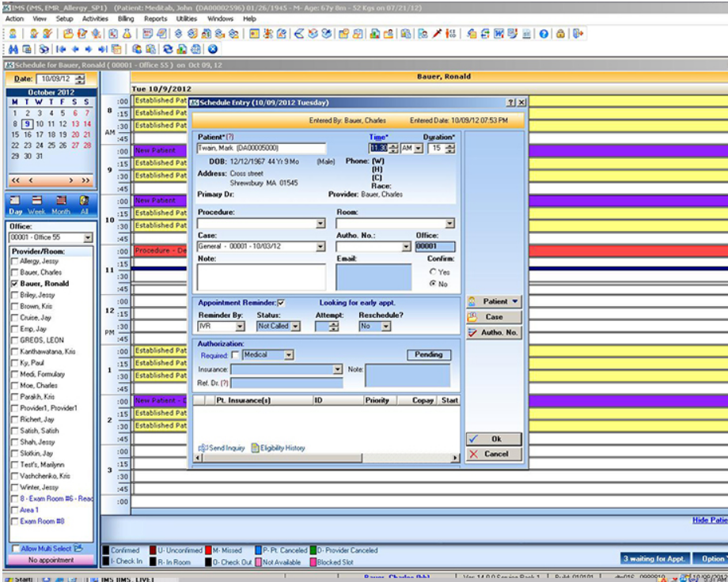Image resolution: width=728 pixels, height=582 pixels.
Task: Click the Last record arrow toolbar icon
Action: pyautogui.click(x=103, y=49)
